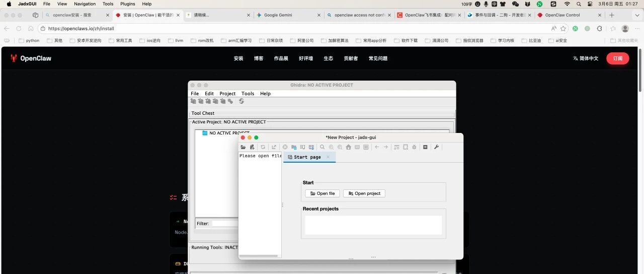Open the Plugins menu in macOS menu bar
Viewport: 644px width, 274px height.
click(128, 4)
